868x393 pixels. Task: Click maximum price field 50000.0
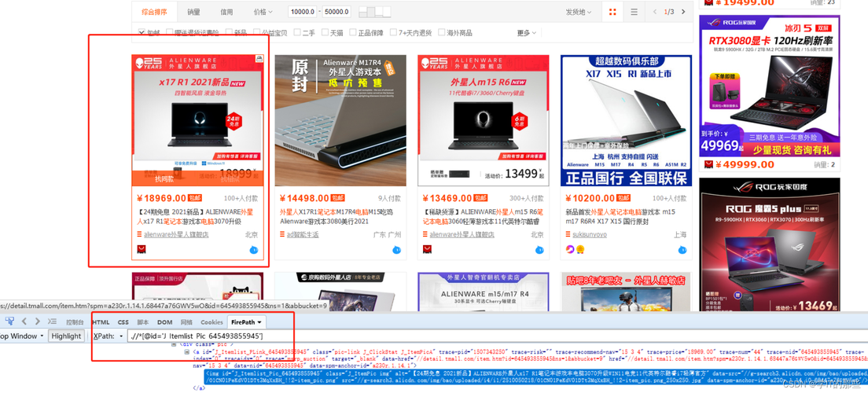click(x=337, y=12)
